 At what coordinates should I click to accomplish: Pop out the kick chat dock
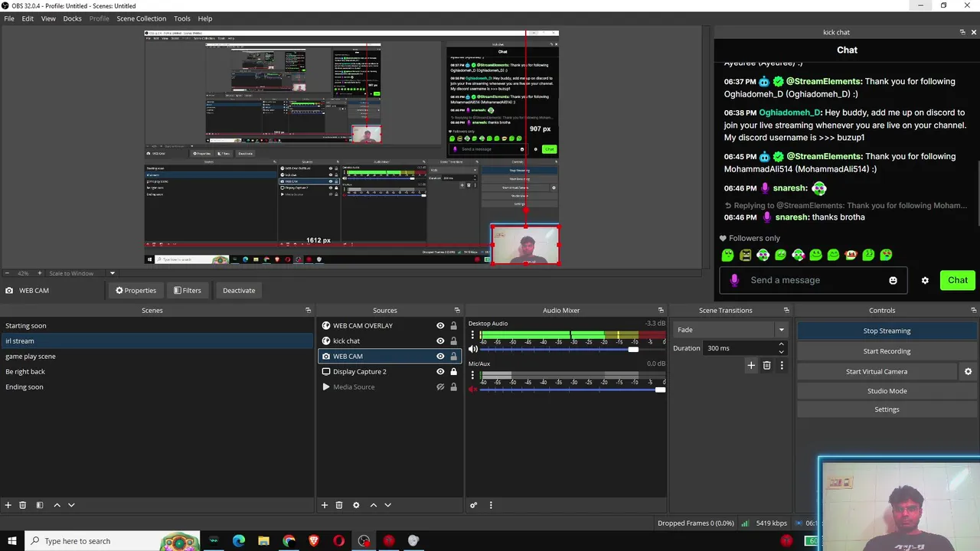point(962,32)
